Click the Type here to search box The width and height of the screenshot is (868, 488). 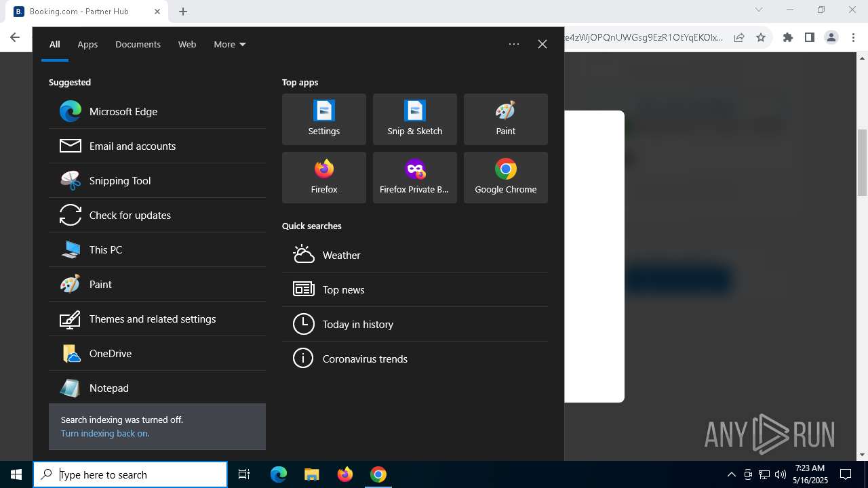tap(130, 474)
